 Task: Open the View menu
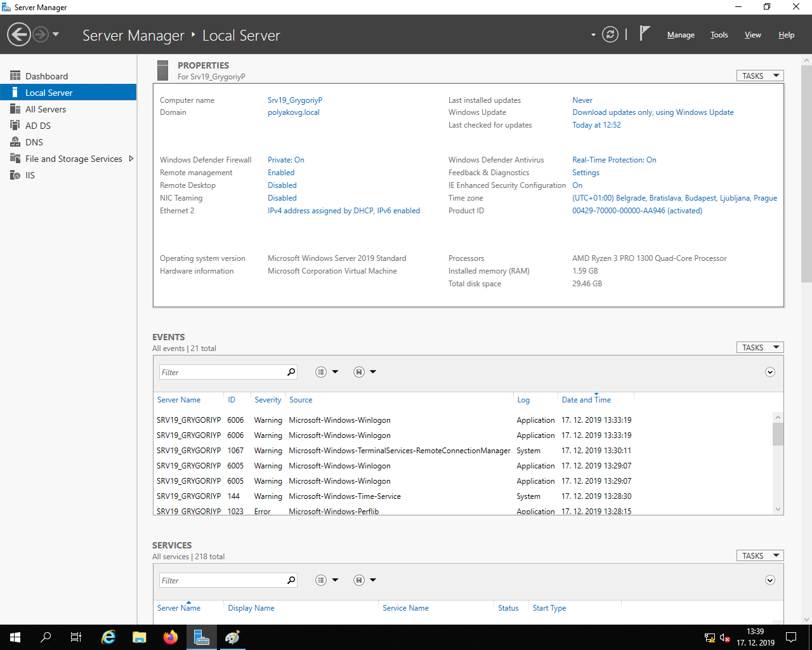tap(752, 35)
